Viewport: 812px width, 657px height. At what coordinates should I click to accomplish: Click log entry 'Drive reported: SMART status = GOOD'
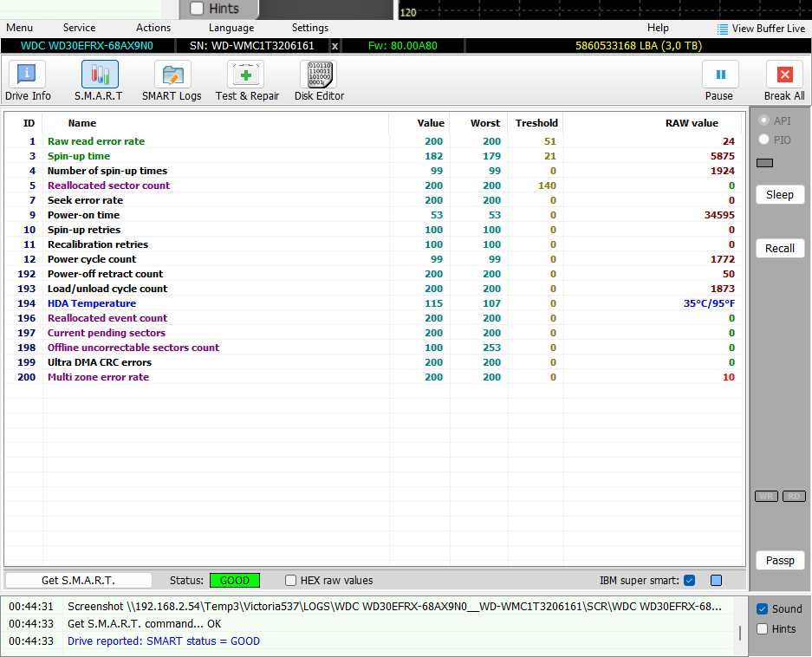click(164, 641)
